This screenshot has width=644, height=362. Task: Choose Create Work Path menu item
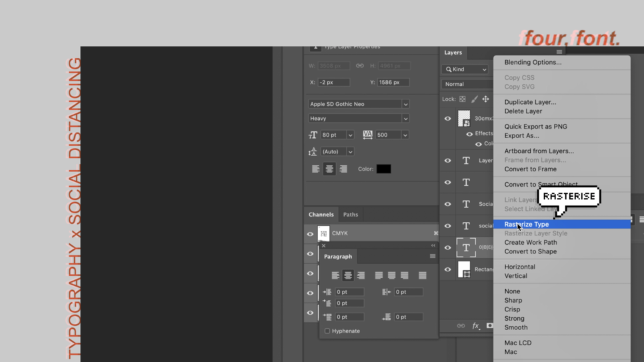click(x=531, y=243)
